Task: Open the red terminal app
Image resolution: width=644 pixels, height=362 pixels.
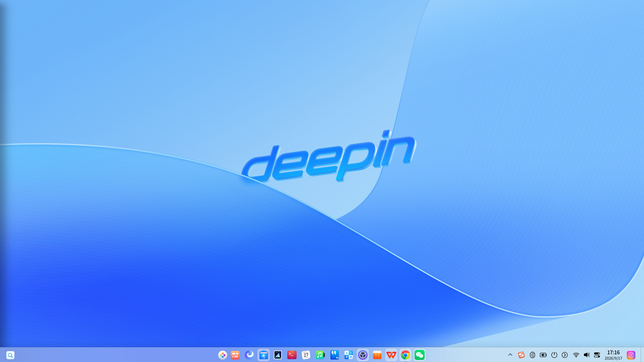Action: click(292, 355)
